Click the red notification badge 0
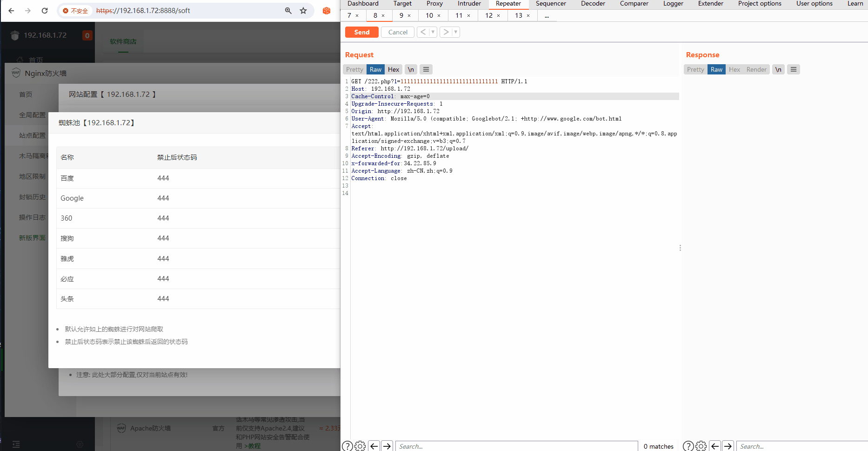 87,35
